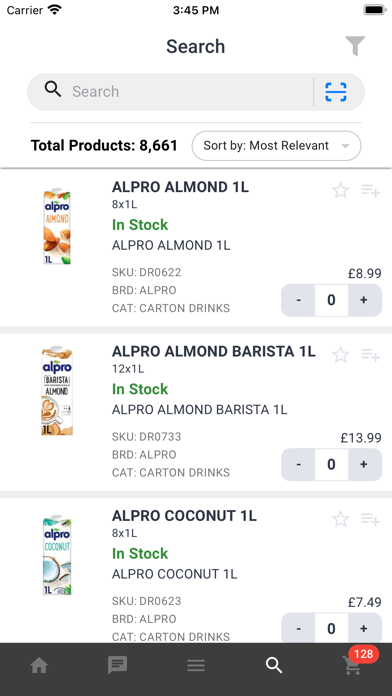Select the search tab in bottom bar
This screenshot has height=696, width=392.
point(274,665)
